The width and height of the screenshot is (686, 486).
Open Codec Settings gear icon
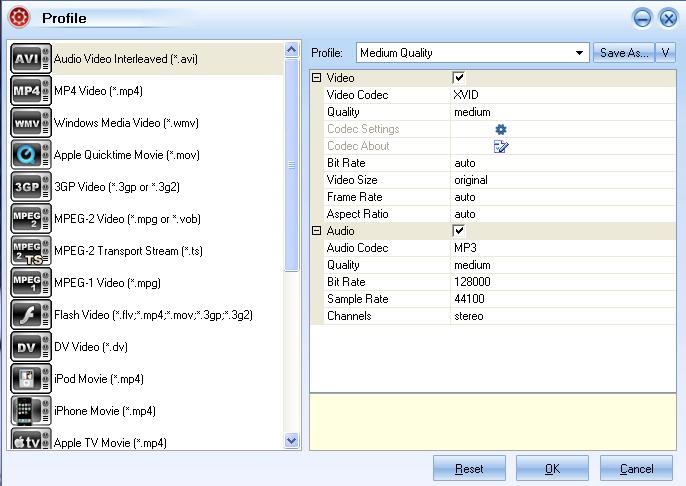coord(500,129)
